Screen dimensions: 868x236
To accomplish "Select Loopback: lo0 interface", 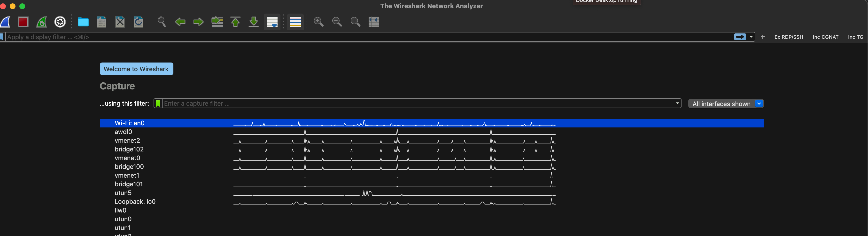I will pos(432,202).
